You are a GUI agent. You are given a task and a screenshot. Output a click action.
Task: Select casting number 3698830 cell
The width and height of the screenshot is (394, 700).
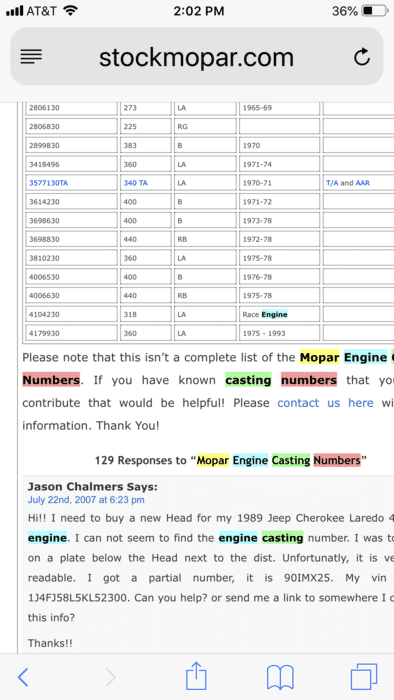pos(71,239)
